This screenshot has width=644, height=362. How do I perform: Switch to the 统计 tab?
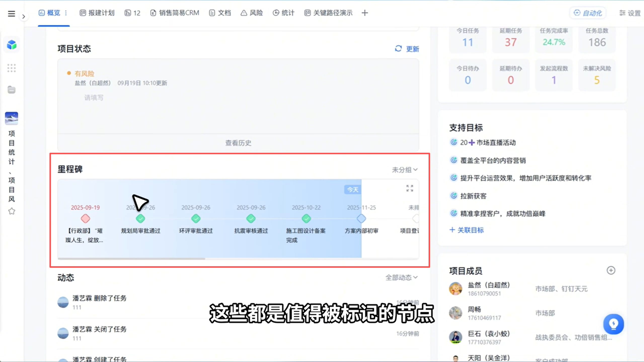(x=284, y=13)
